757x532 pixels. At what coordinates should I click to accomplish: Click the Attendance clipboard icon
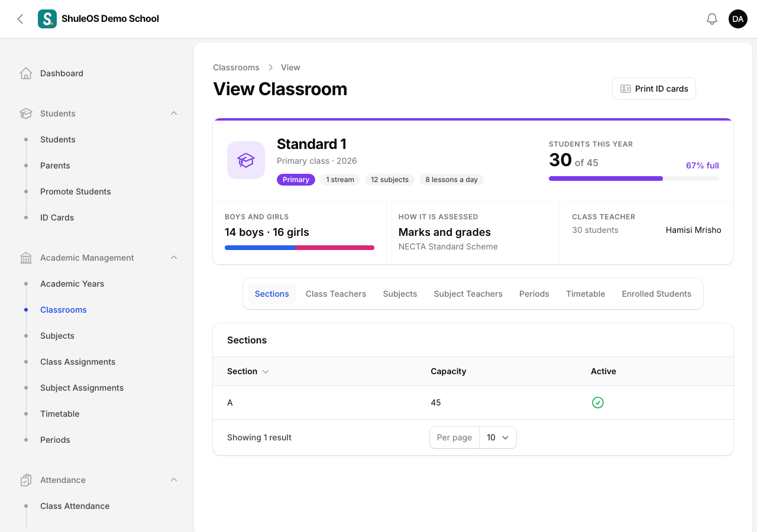tap(25, 480)
